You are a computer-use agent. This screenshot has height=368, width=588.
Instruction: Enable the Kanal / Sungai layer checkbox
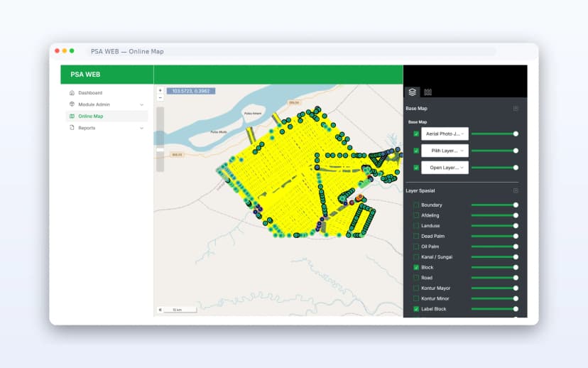pos(416,257)
